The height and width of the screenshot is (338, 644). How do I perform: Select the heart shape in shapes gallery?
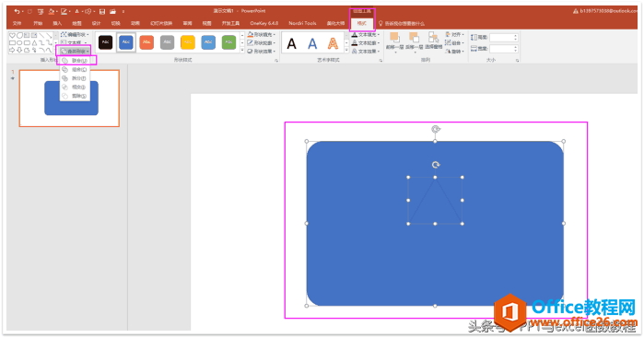point(12,35)
